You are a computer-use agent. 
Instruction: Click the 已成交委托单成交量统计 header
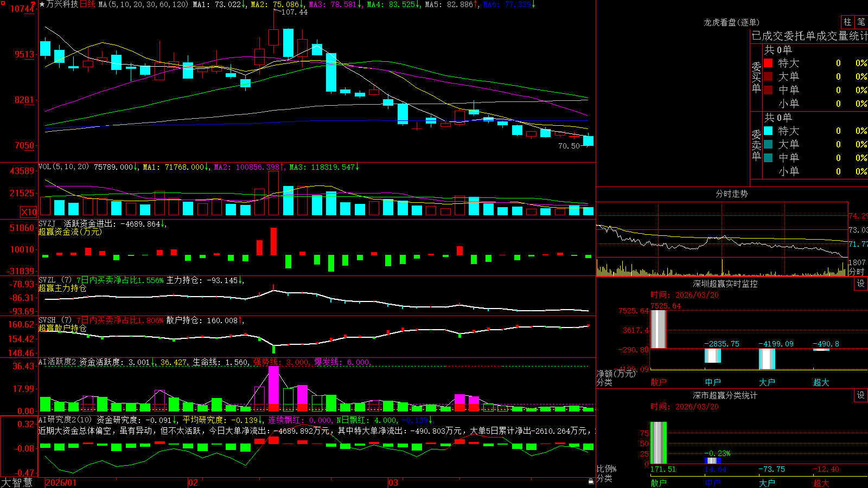809,36
